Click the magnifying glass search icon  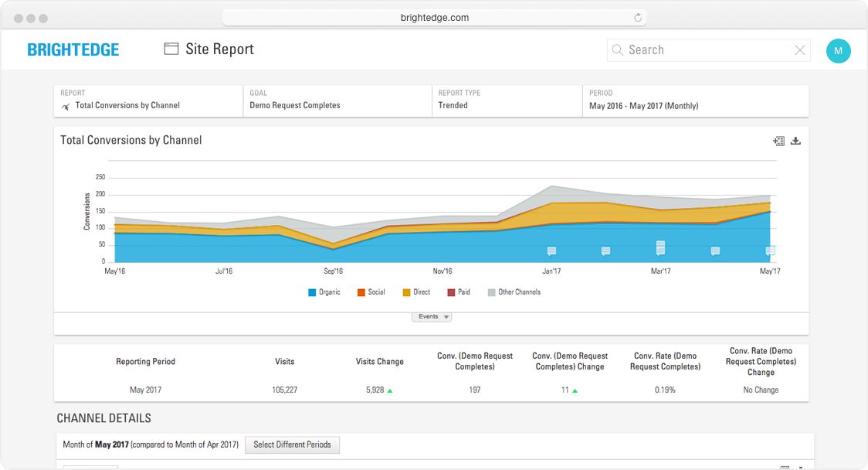pyautogui.click(x=618, y=50)
